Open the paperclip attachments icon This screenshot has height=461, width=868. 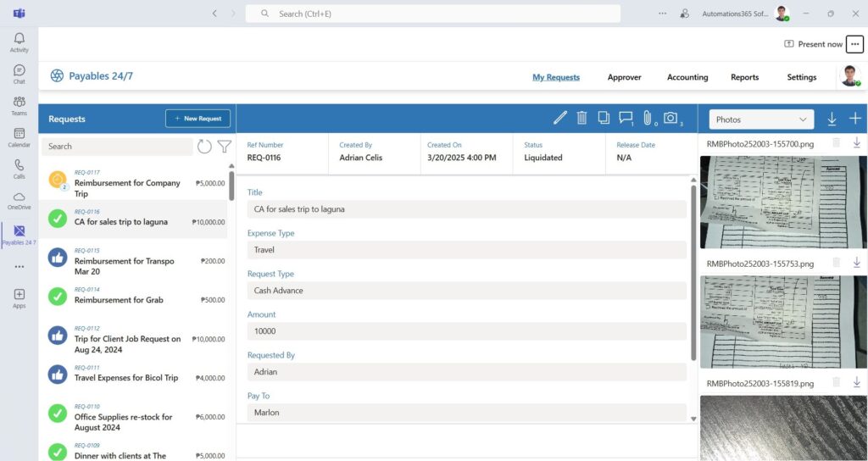pyautogui.click(x=647, y=118)
